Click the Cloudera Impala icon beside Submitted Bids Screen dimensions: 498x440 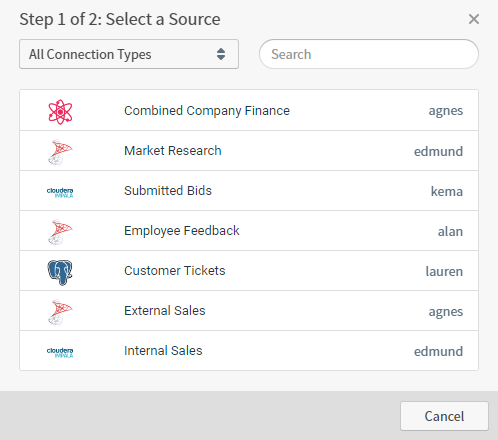(x=60, y=192)
